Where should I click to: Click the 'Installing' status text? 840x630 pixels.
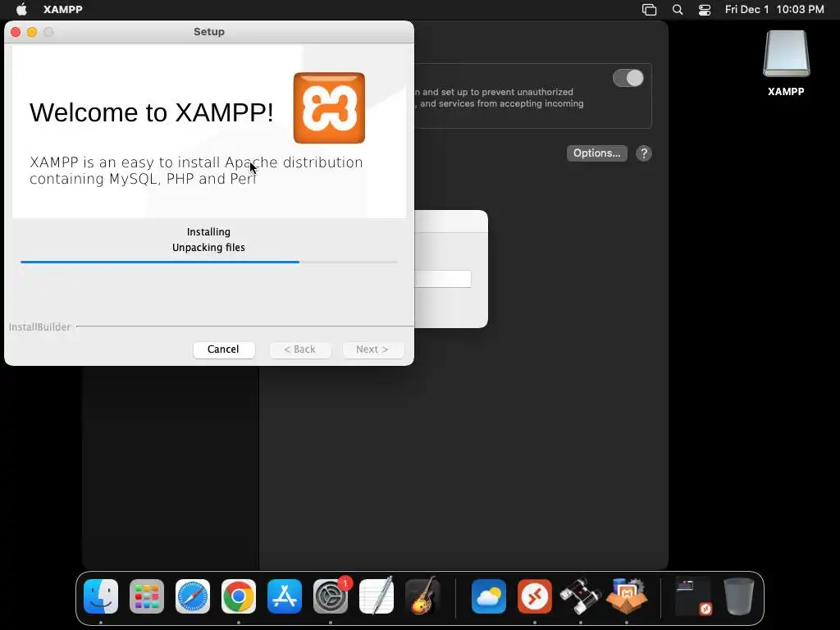pyautogui.click(x=208, y=232)
